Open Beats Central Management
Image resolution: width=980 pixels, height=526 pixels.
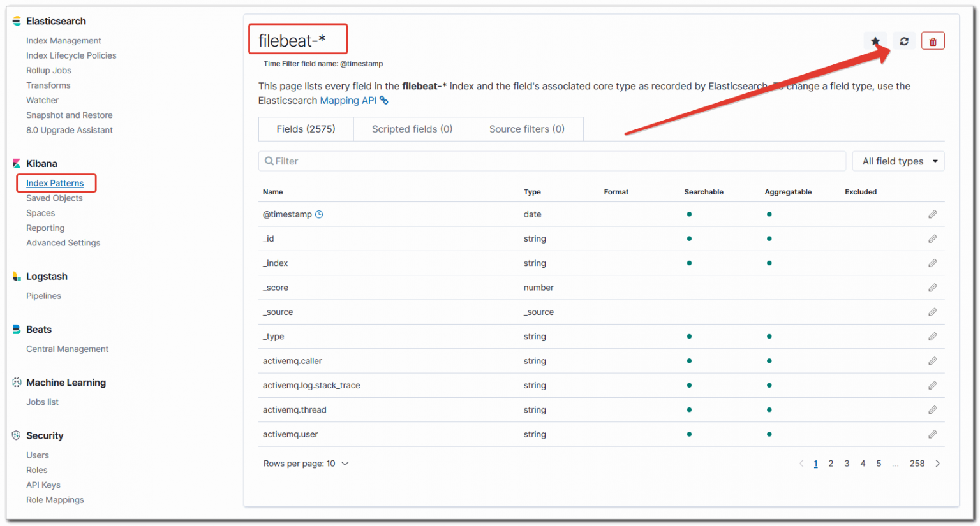67,349
